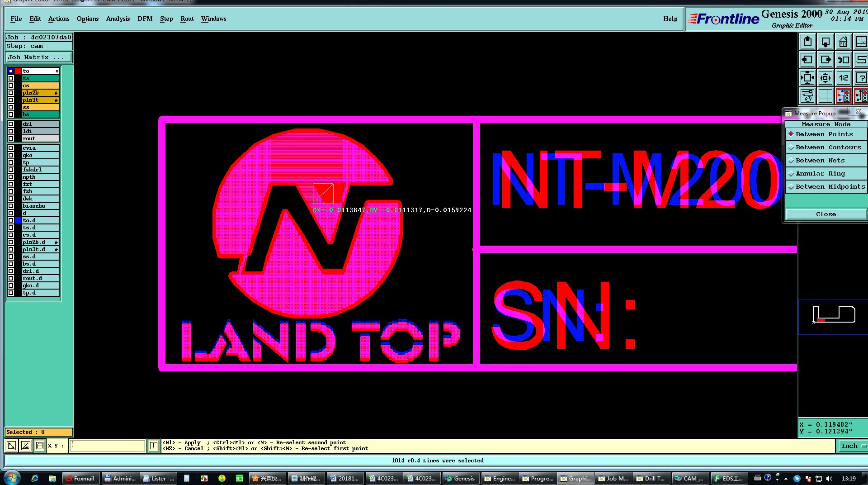Viewport: 868px width, 485px height.
Task: Open the Windows menu
Action: point(214,19)
